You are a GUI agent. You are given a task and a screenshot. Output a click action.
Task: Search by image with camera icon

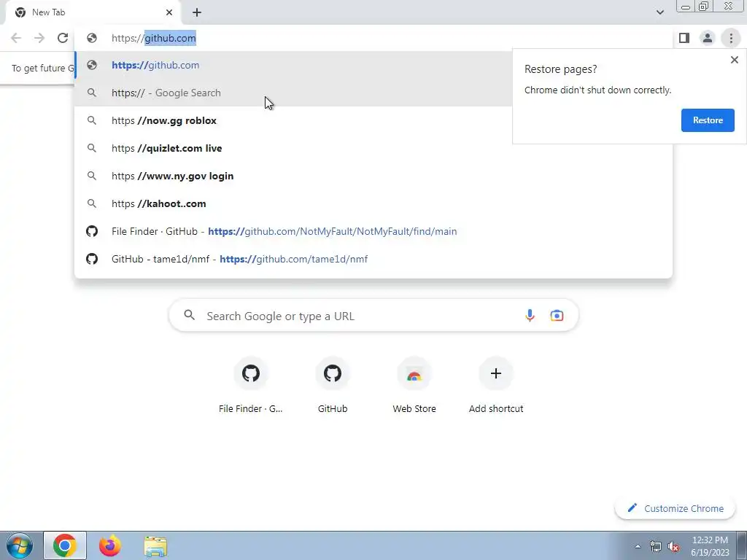tap(557, 315)
